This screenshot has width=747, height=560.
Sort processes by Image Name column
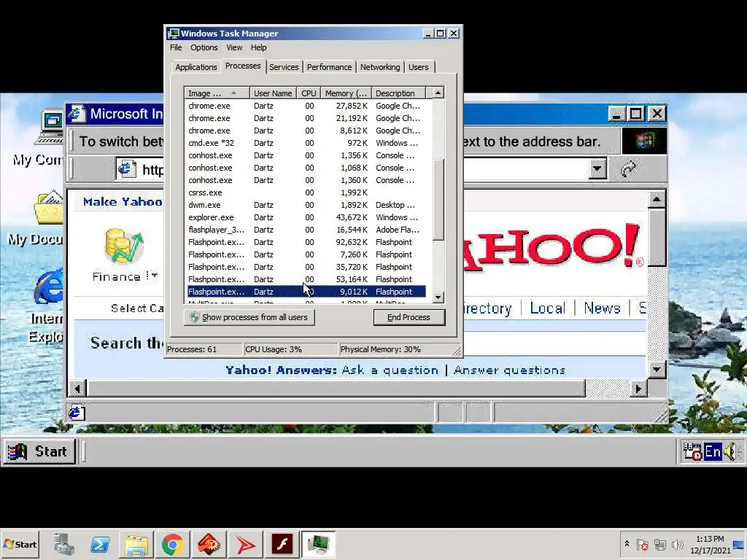(217, 93)
